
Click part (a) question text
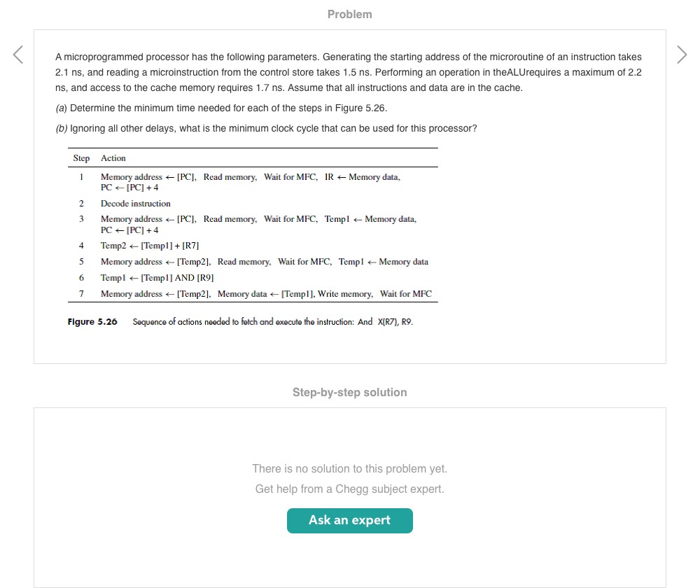tap(221, 108)
